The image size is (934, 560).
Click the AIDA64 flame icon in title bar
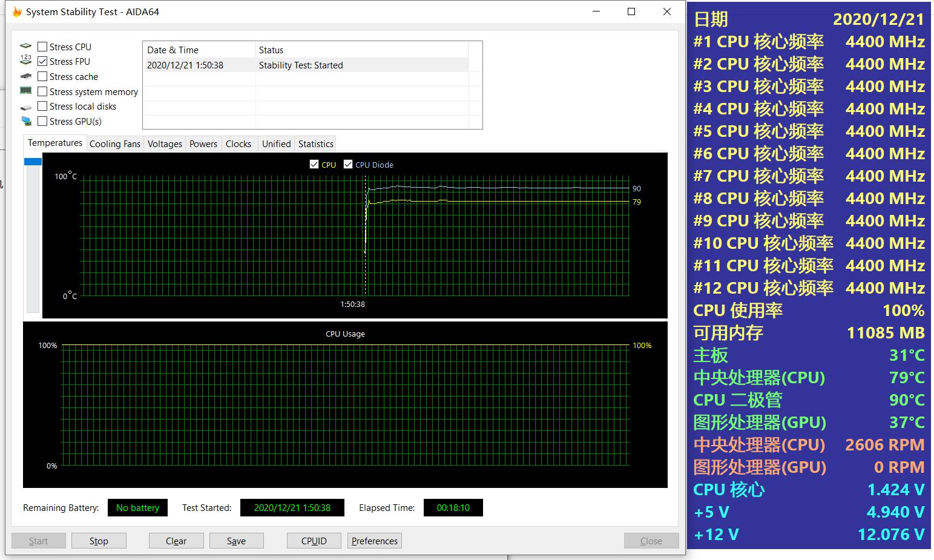[x=17, y=12]
